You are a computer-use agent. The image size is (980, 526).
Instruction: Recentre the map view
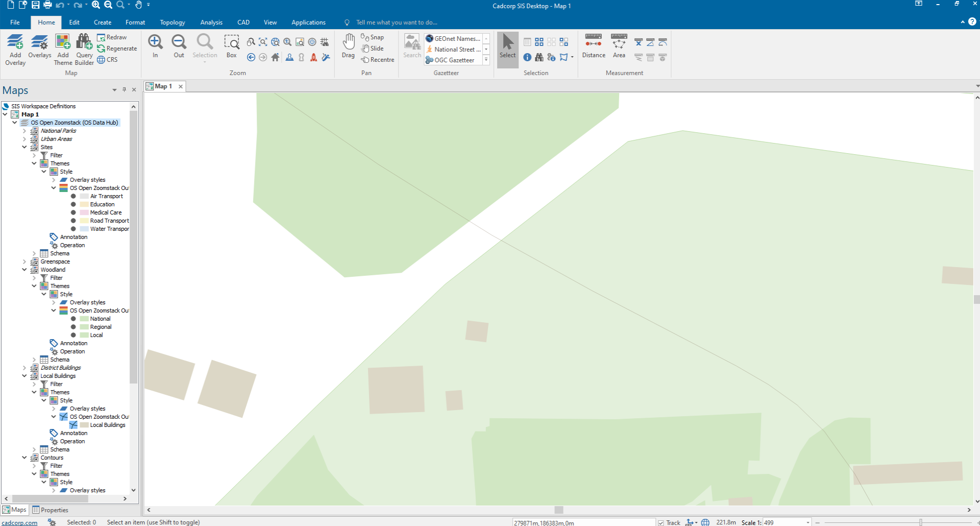click(378, 60)
